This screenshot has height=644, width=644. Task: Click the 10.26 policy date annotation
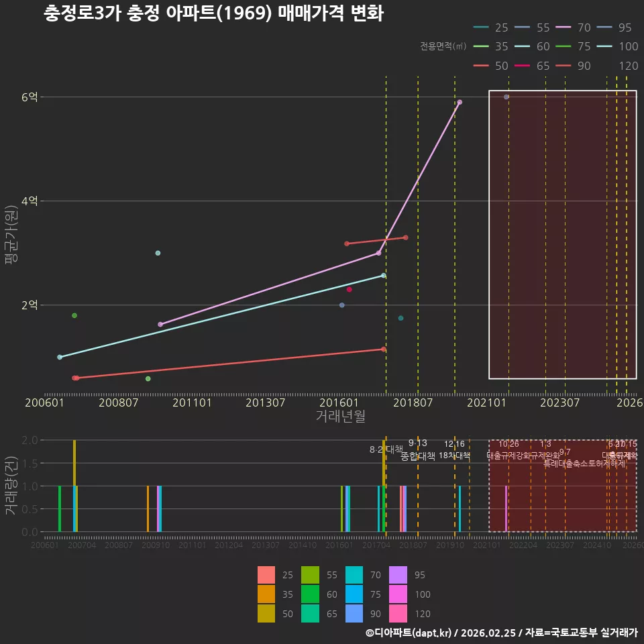click(x=508, y=444)
